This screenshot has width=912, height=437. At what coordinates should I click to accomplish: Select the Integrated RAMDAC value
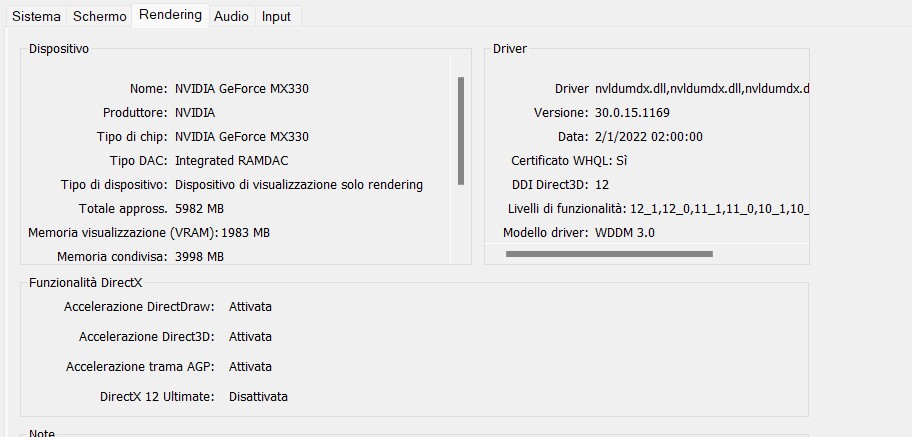click(231, 161)
